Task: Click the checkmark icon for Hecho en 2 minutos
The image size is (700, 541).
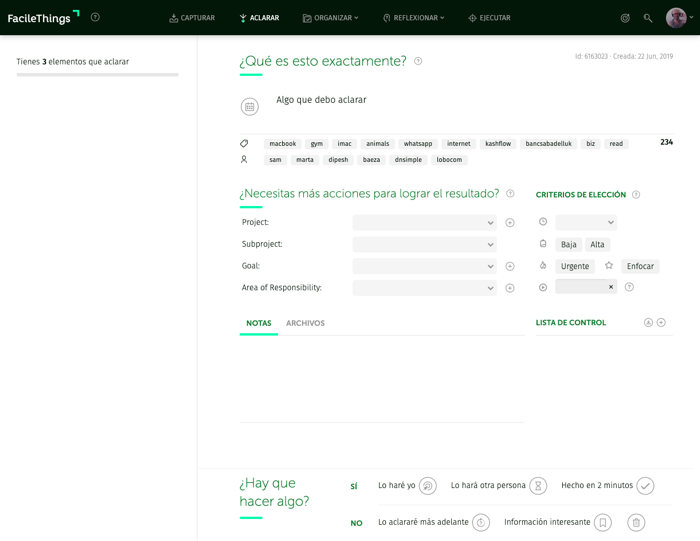Action: tap(646, 486)
